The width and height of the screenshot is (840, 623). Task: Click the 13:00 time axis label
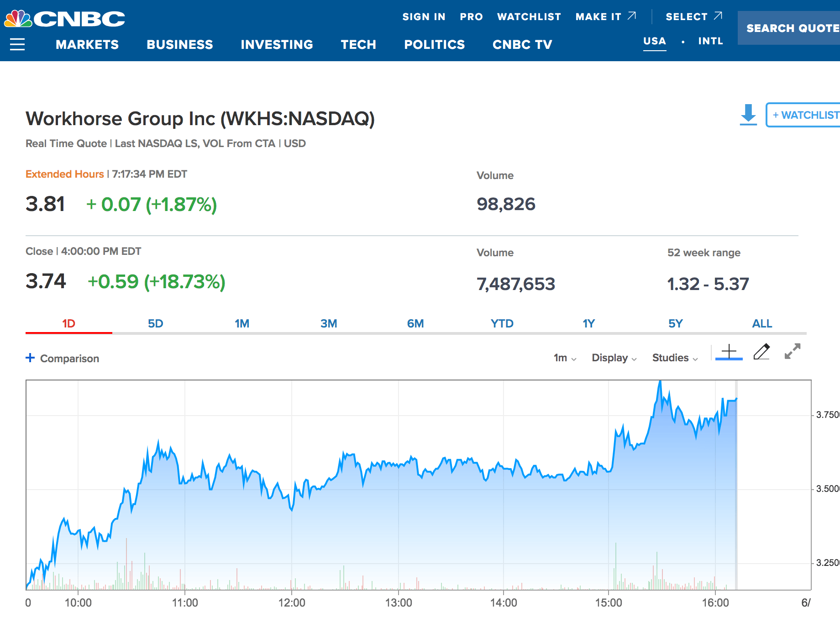(x=399, y=603)
